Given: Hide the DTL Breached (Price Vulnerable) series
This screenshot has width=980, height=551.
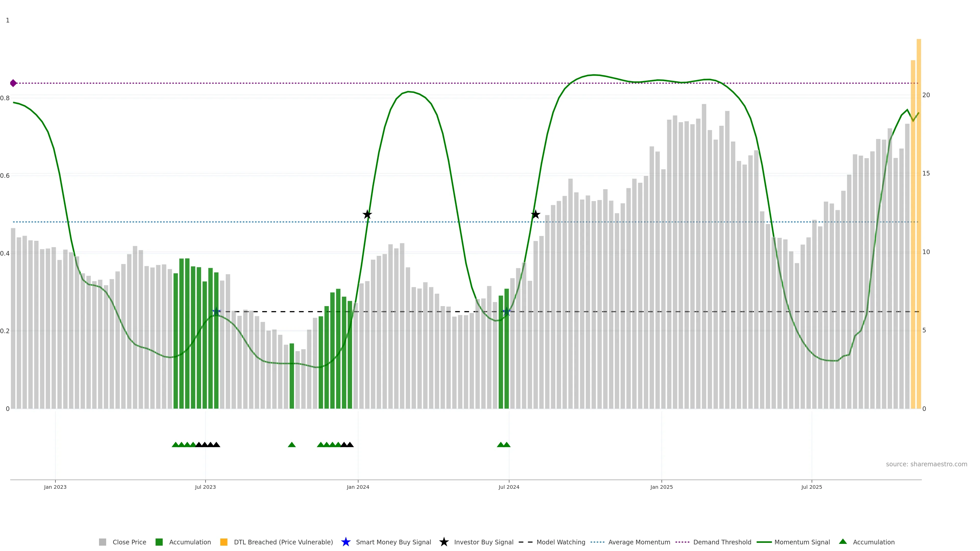Looking at the screenshot, I should (x=283, y=542).
